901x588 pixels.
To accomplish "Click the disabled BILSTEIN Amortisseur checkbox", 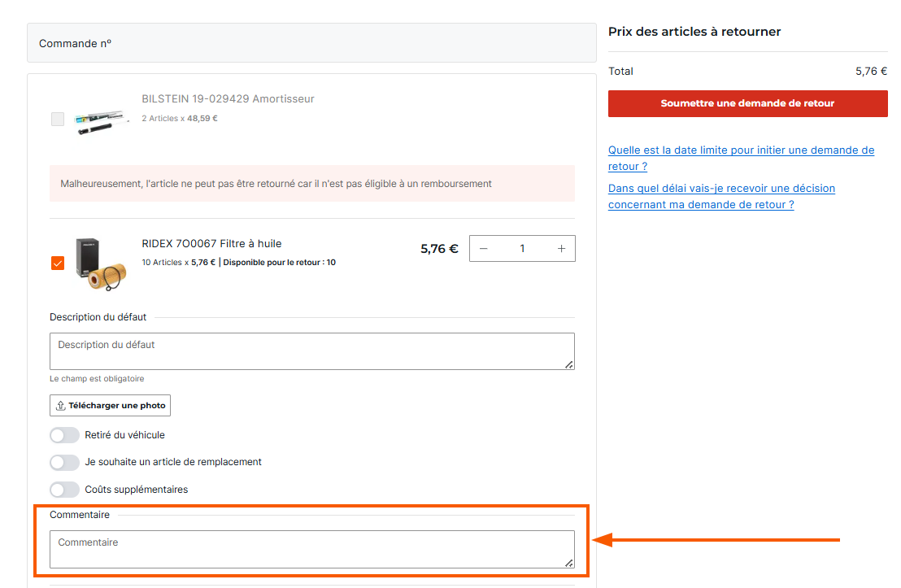I will pos(58,119).
